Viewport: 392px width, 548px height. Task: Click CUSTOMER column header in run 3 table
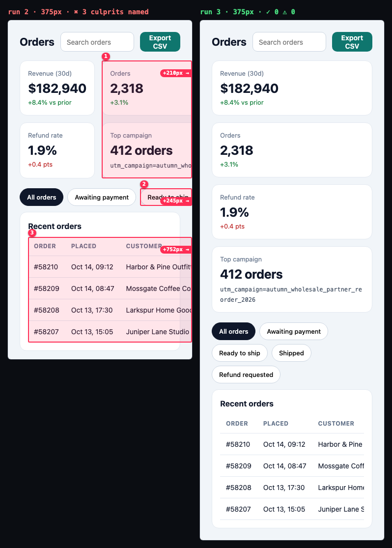click(x=336, y=423)
